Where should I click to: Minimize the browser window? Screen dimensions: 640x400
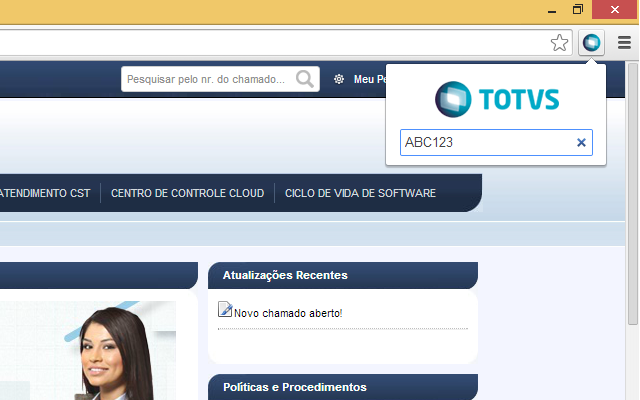point(552,10)
